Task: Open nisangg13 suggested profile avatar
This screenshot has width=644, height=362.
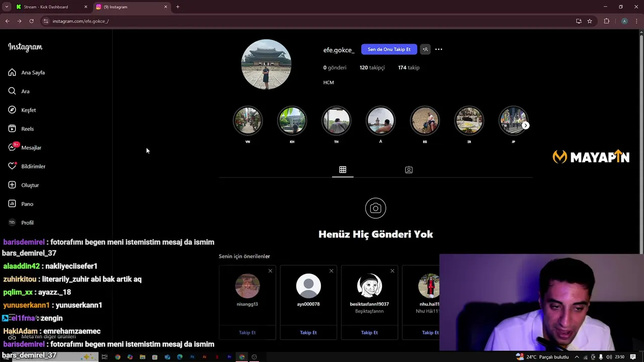Action: (x=248, y=286)
